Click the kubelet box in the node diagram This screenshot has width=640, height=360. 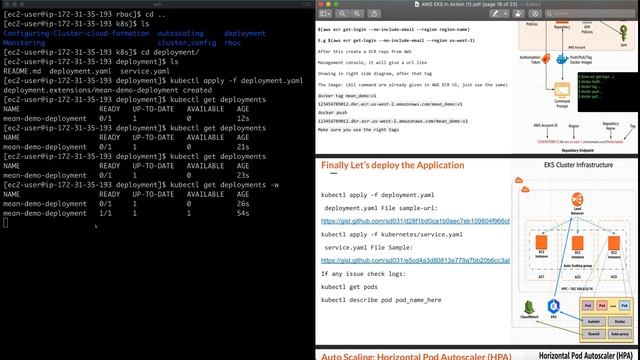(593, 322)
